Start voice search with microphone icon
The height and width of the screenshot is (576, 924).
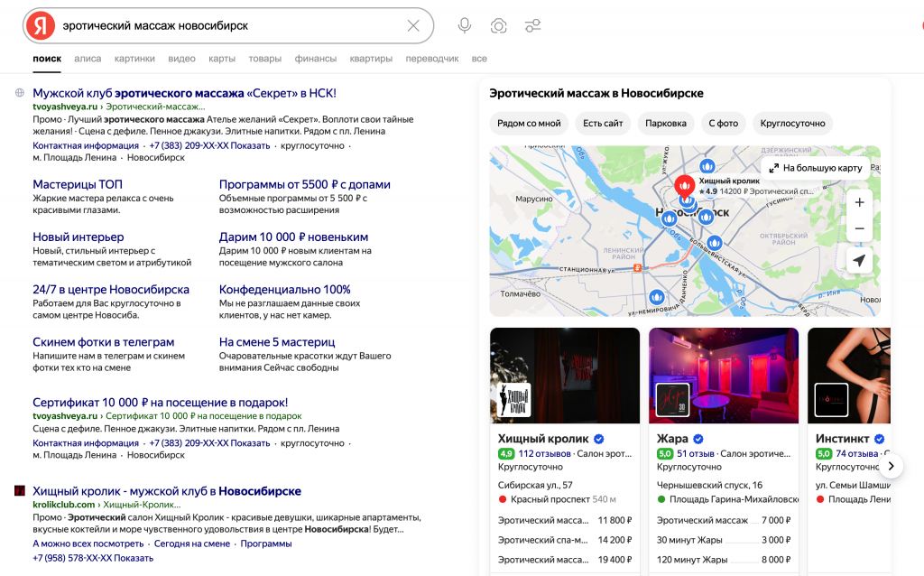click(465, 25)
